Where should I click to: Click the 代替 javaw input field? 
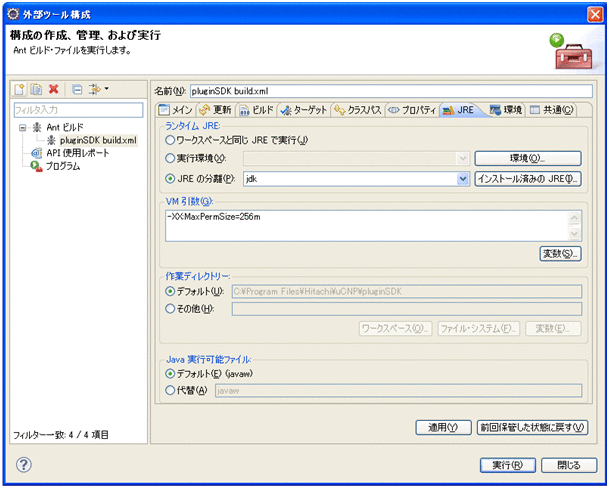click(398, 390)
